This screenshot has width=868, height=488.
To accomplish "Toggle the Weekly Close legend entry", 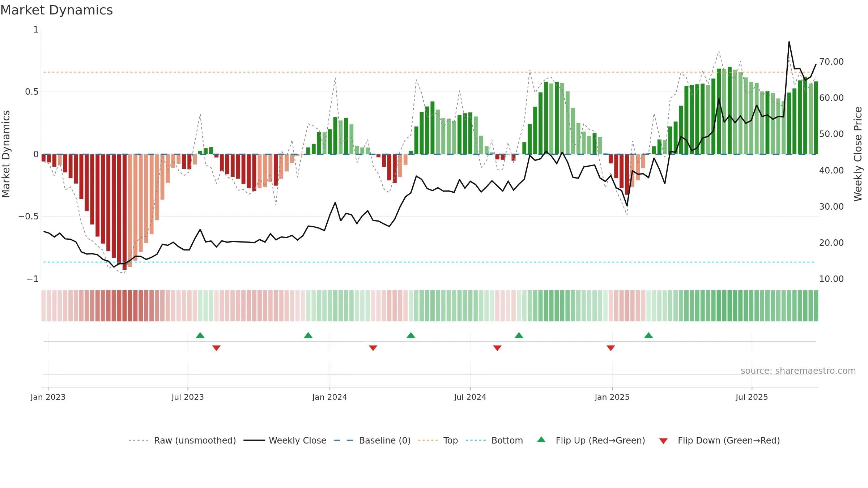I will point(285,440).
